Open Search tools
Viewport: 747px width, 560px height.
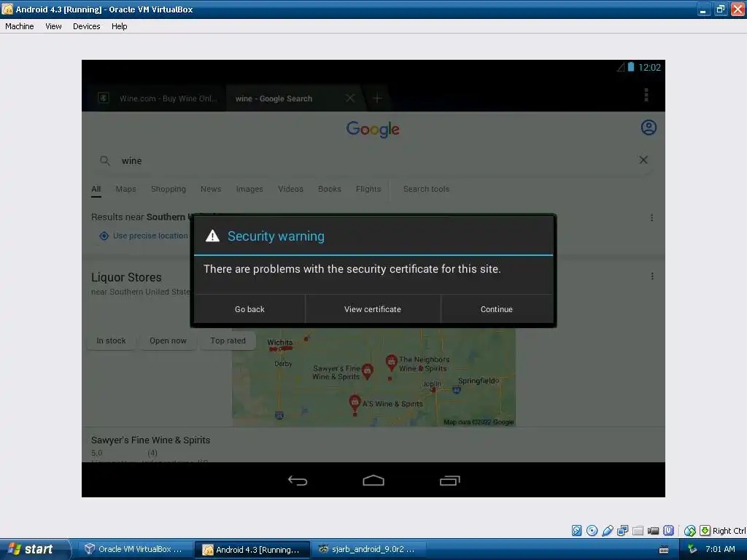pos(426,189)
